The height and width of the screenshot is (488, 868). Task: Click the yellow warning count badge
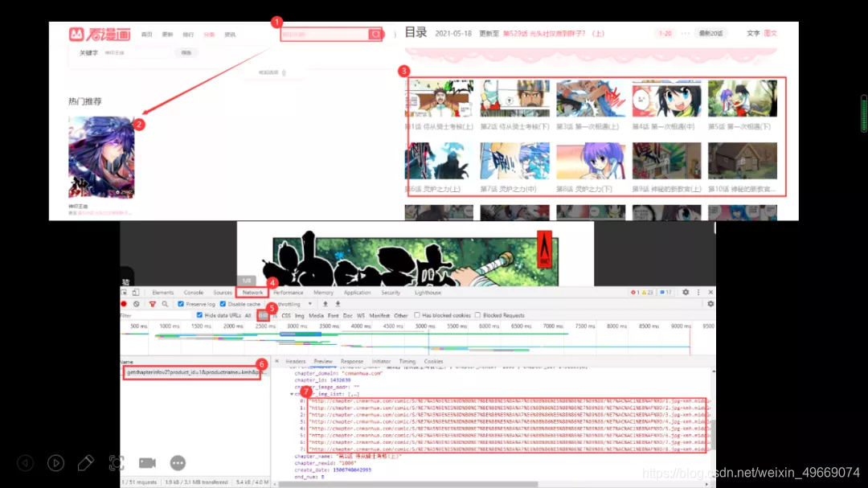[x=648, y=293]
